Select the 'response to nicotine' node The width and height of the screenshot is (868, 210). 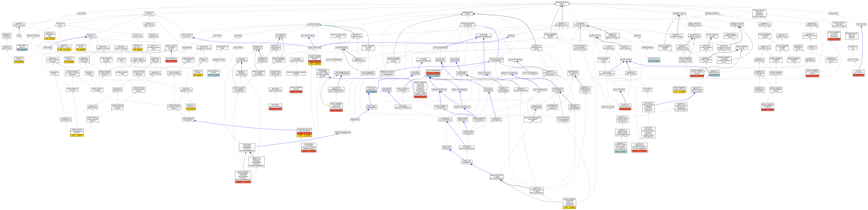81,48
